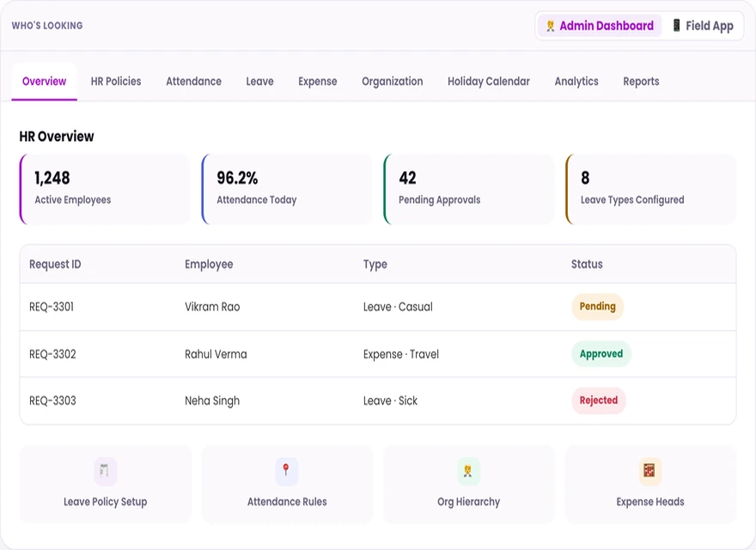The height and width of the screenshot is (550, 756).
Task: Click the Employee column header
Action: [209, 265]
